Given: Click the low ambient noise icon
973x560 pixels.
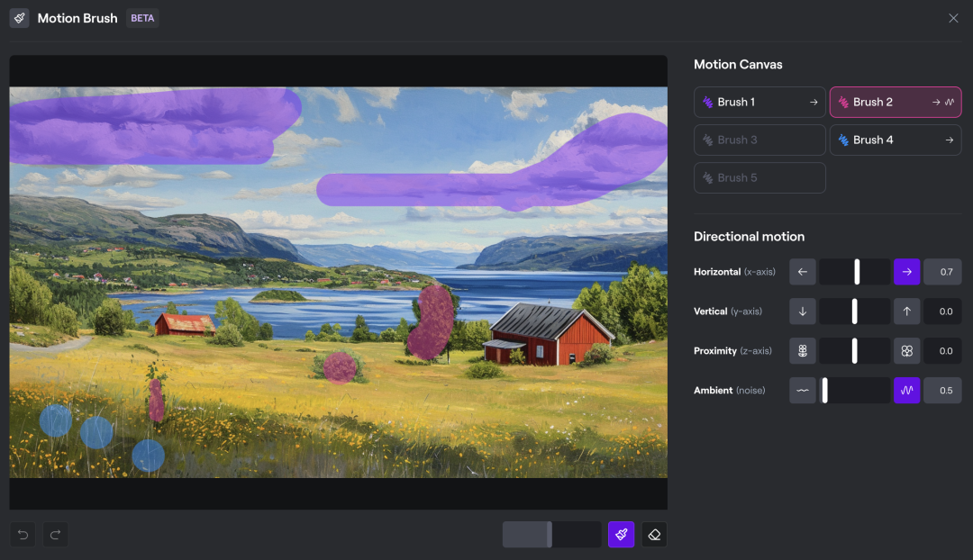Looking at the screenshot, I should (803, 391).
